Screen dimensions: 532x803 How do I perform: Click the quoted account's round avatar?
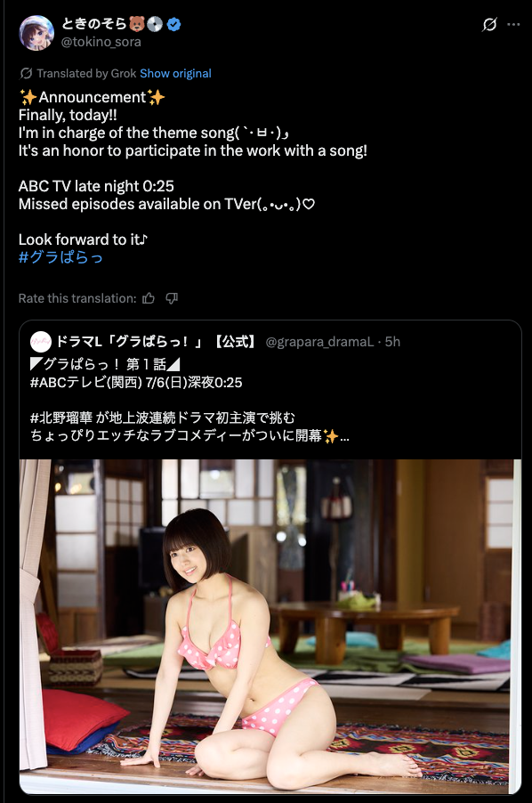[x=41, y=342]
